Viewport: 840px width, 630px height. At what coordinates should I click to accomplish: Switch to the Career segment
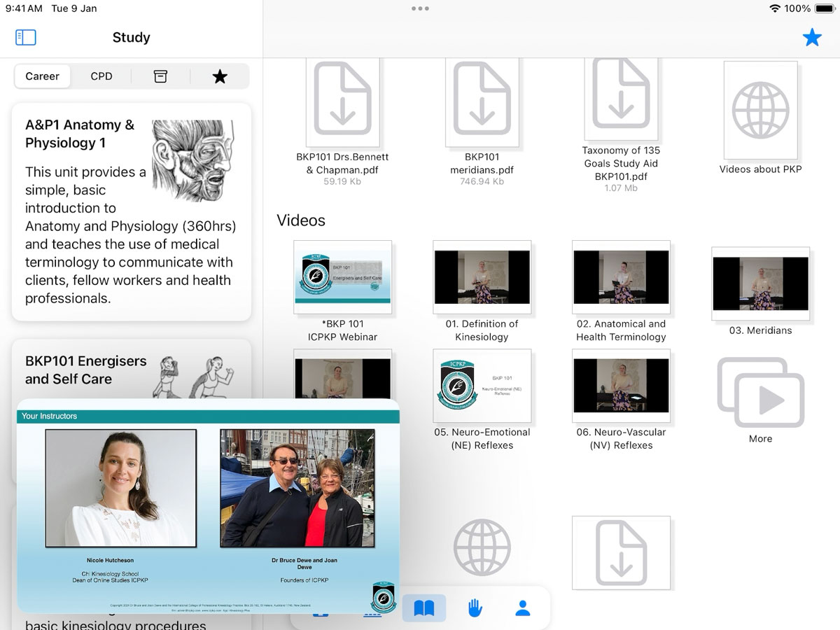point(43,76)
